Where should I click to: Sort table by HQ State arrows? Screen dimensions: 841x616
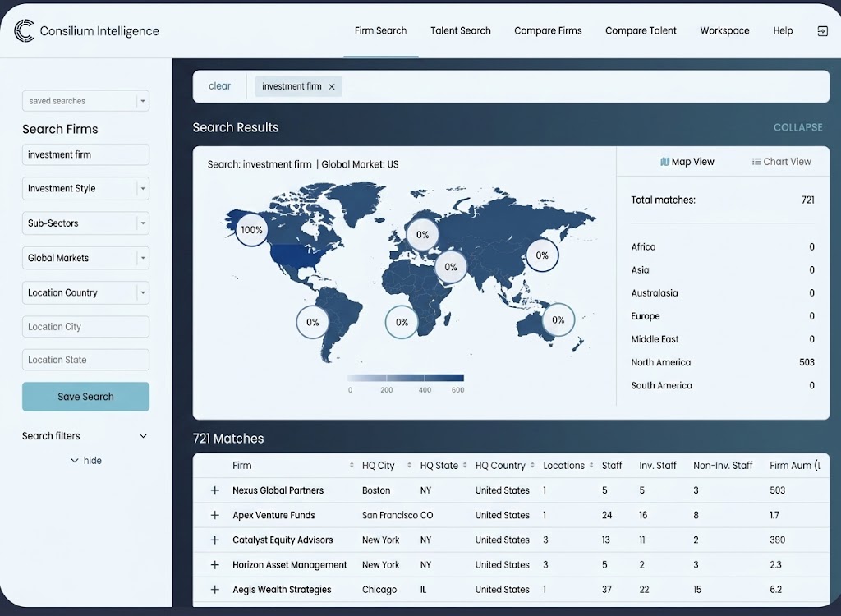(x=465, y=465)
